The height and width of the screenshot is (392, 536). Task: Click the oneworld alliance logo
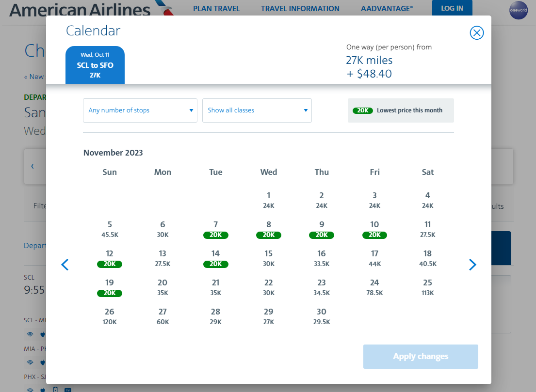click(x=518, y=10)
